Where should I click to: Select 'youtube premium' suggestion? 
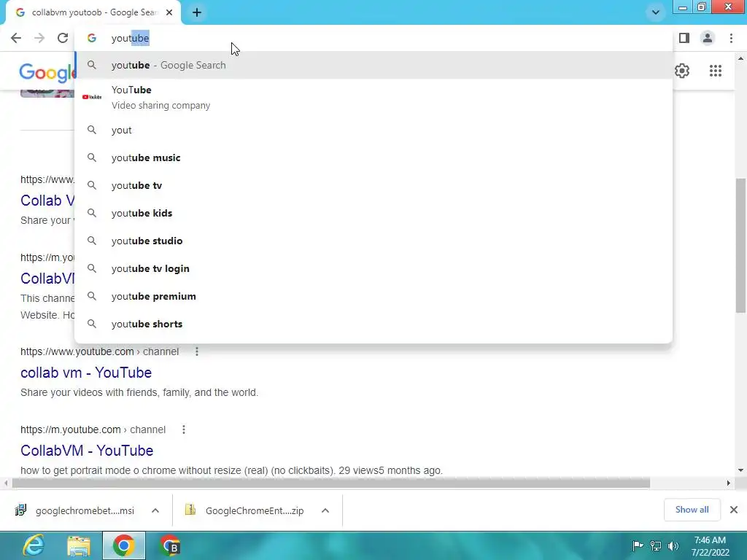click(x=374, y=296)
